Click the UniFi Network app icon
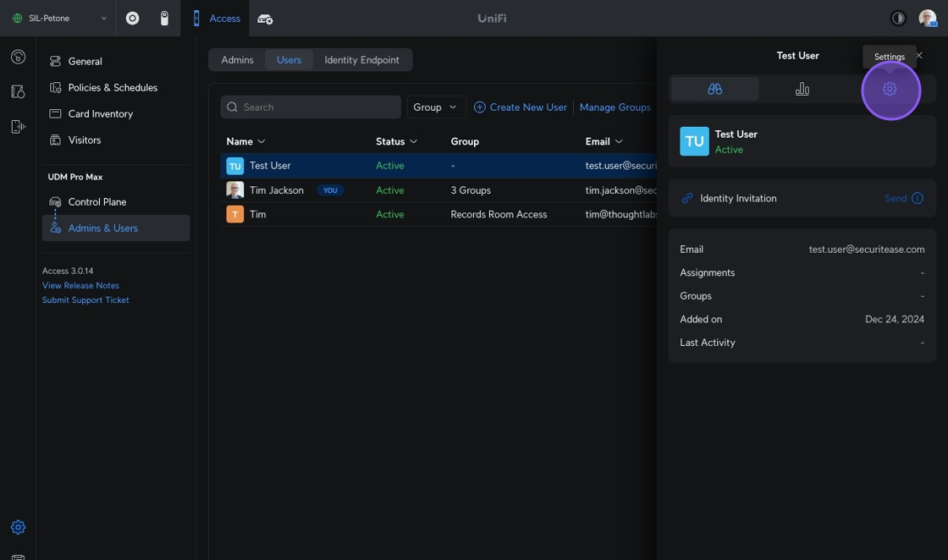This screenshot has width=948, height=560. click(132, 18)
